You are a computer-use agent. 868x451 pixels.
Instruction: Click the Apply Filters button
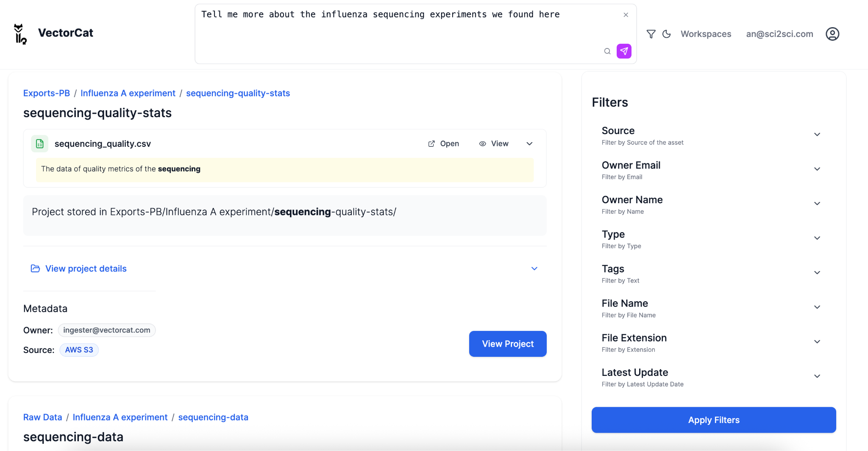(x=714, y=420)
